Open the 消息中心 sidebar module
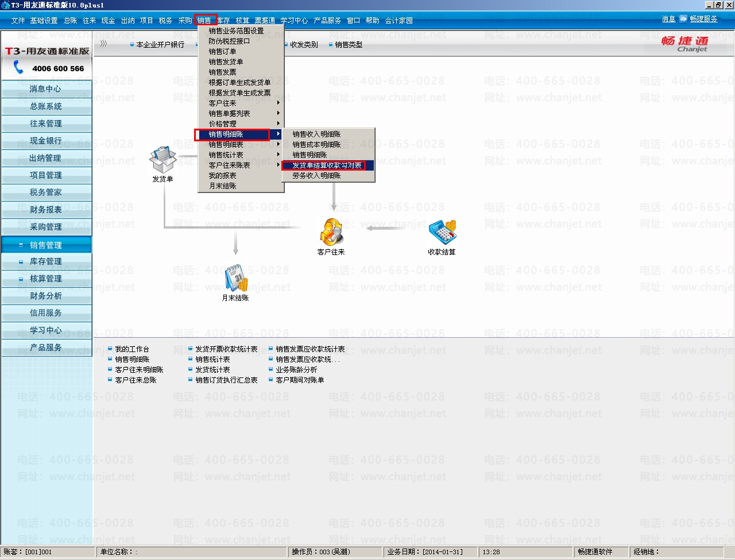This screenshot has width=735, height=560. (46, 89)
